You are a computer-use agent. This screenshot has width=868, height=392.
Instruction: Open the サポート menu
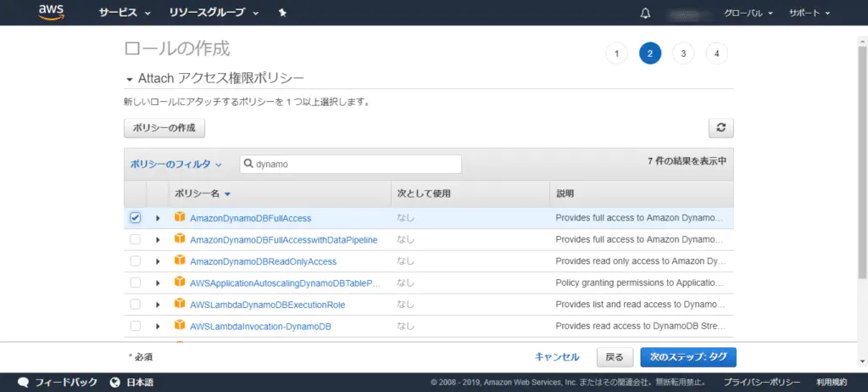[x=810, y=14]
